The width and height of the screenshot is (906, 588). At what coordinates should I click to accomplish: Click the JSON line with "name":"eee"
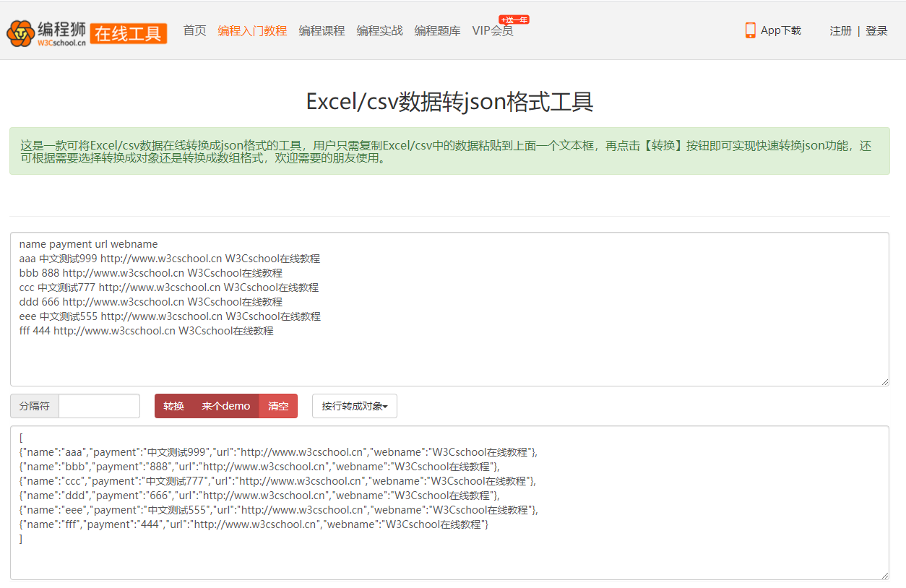[279, 510]
